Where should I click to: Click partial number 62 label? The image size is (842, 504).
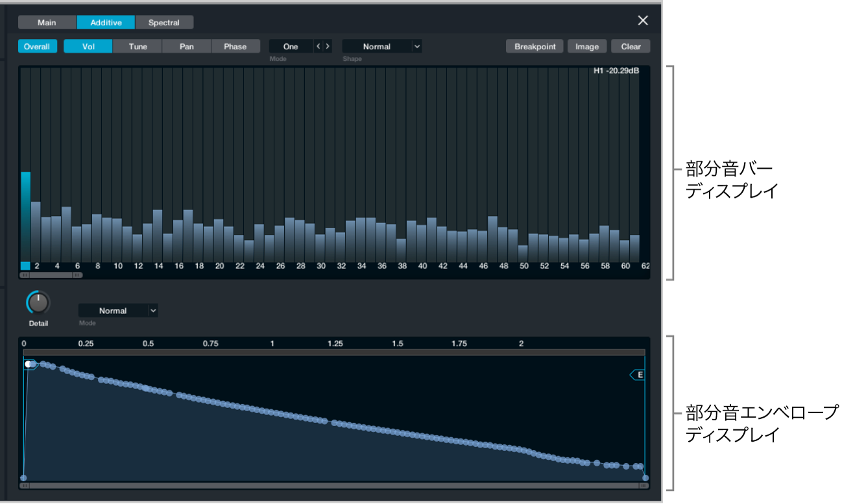pyautogui.click(x=645, y=266)
